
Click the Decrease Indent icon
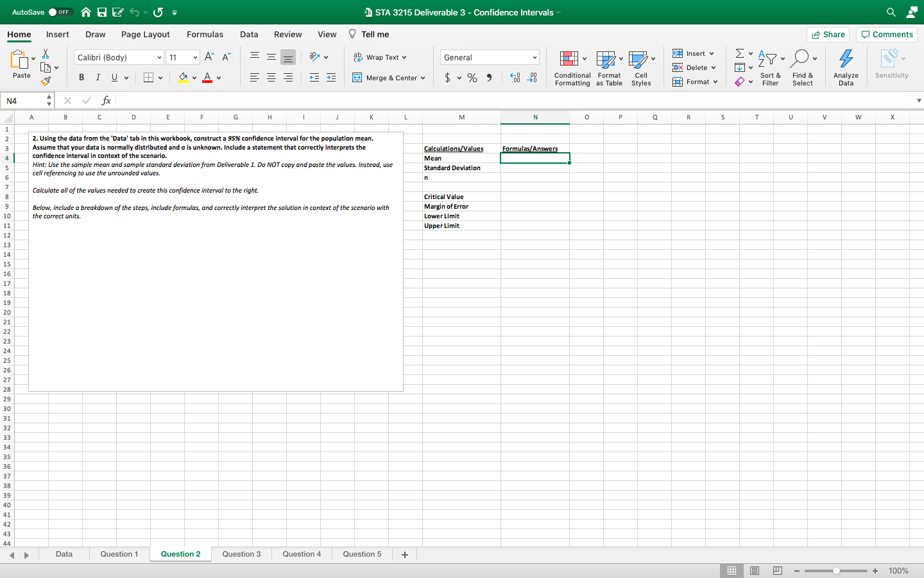click(x=314, y=78)
